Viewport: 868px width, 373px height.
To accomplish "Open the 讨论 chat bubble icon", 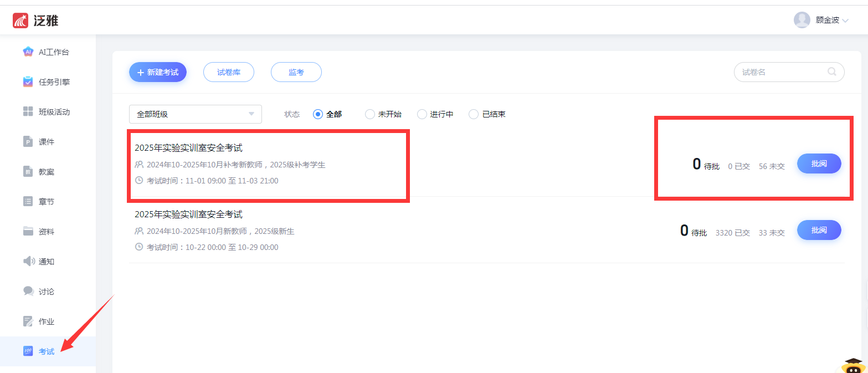I will tap(28, 292).
